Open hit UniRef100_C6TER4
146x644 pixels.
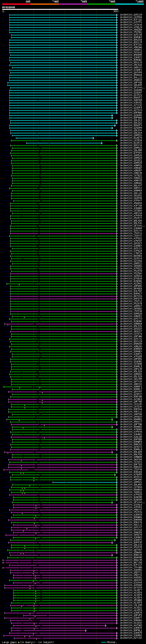pos(131,17)
